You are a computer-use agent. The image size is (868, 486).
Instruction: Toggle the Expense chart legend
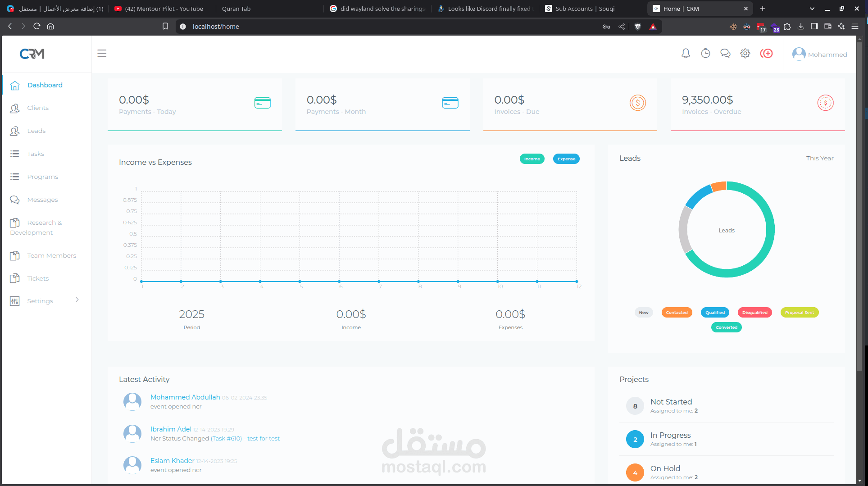[566, 159]
